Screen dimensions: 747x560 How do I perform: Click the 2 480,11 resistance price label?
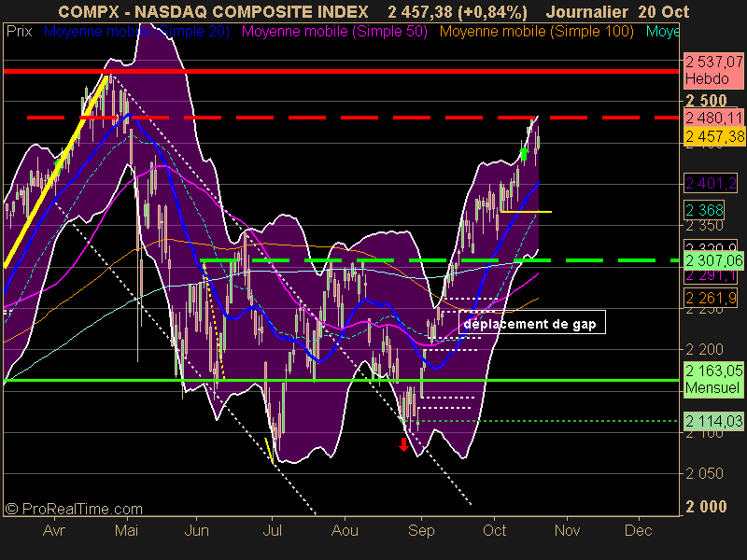coord(713,118)
